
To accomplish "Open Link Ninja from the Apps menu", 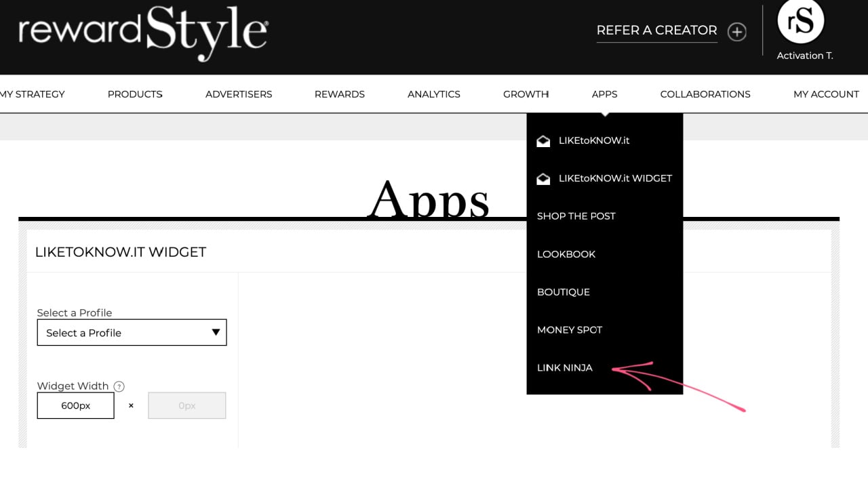I will [565, 368].
